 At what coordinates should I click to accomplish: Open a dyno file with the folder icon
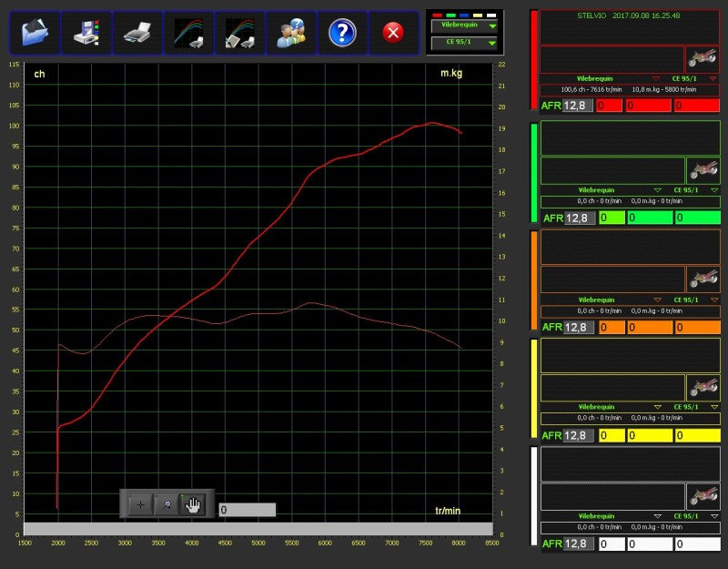pyautogui.click(x=35, y=33)
